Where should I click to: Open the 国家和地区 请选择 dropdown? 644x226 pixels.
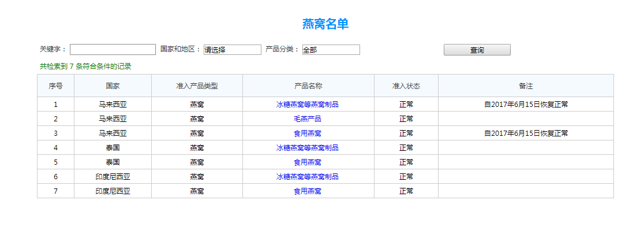[x=232, y=50]
